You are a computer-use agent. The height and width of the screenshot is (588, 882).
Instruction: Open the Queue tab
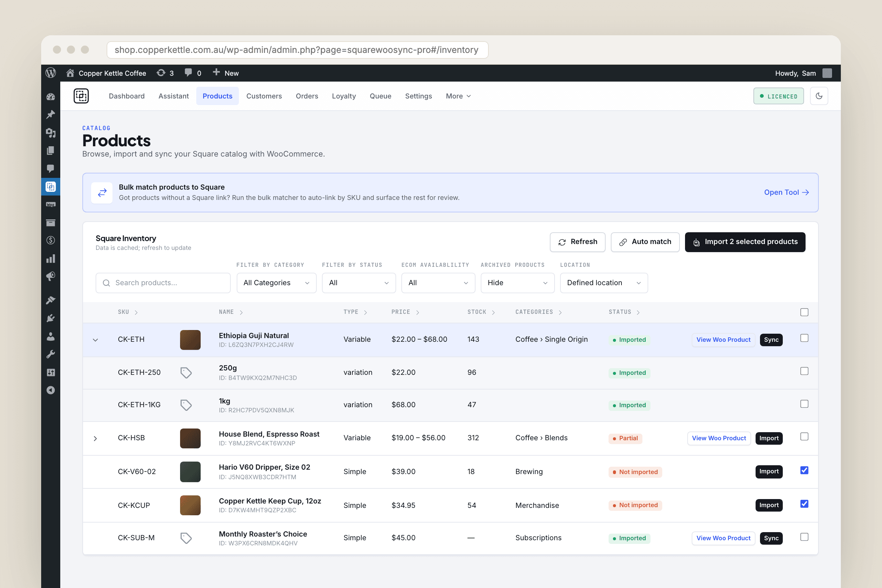[x=380, y=96]
